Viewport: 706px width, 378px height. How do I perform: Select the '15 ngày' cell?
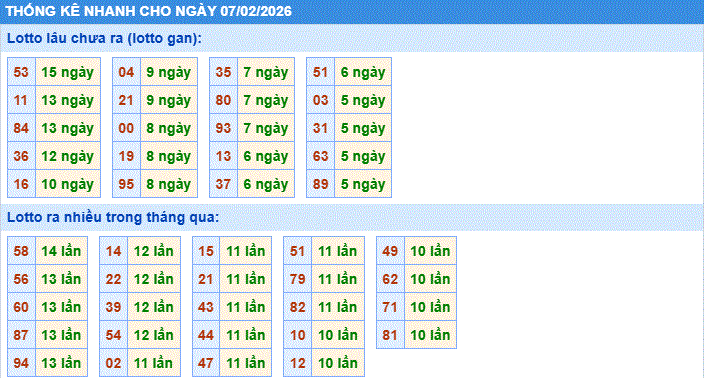click(x=68, y=72)
